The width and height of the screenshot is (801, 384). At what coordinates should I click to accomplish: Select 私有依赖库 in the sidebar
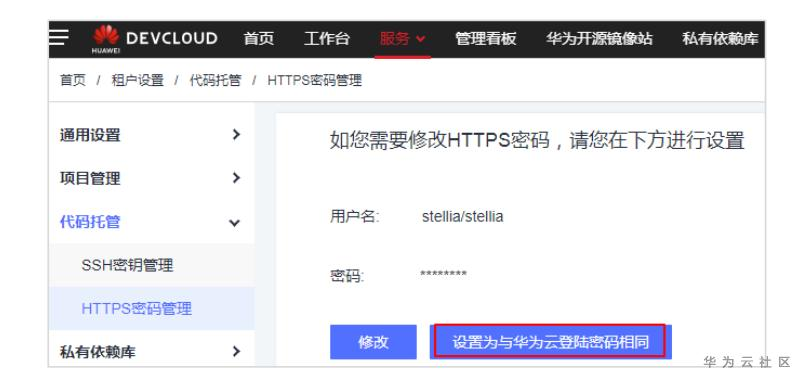tap(98, 352)
